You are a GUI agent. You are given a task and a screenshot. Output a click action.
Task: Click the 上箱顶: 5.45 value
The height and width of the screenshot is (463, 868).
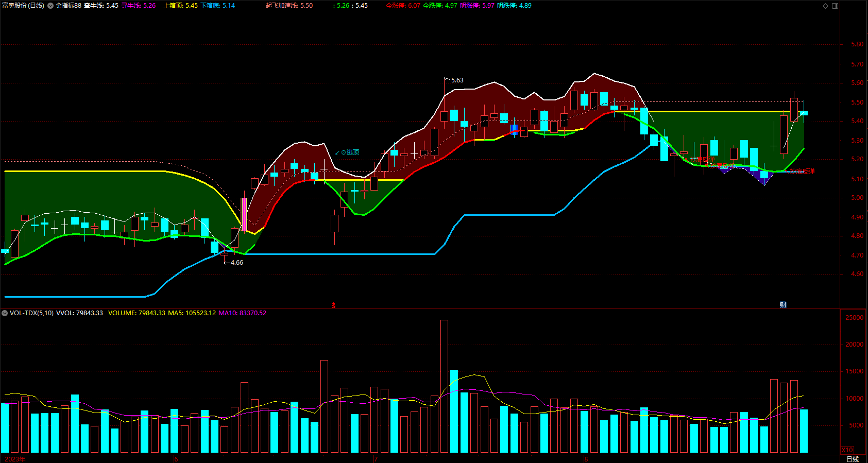coord(181,6)
